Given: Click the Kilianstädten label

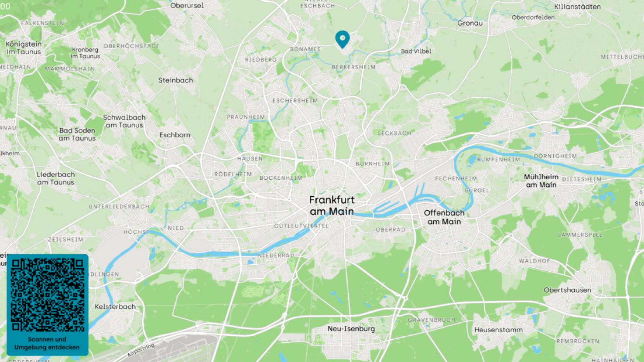Looking at the screenshot, I should (577, 7).
